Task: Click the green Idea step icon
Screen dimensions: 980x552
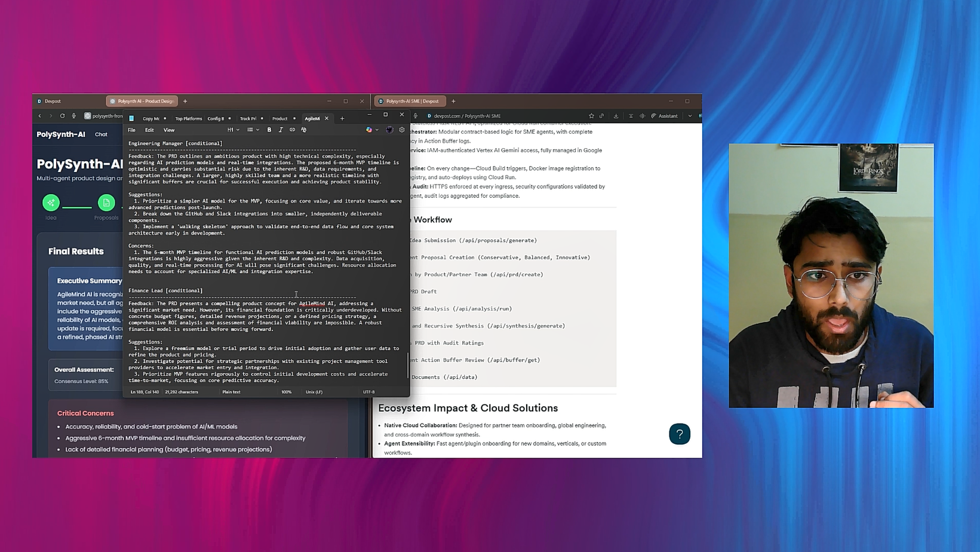Action: click(51, 203)
